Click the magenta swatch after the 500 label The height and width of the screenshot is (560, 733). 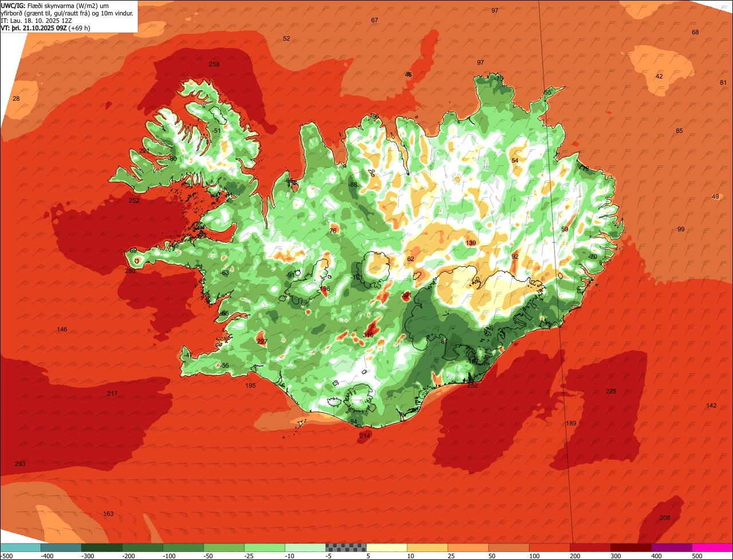click(x=712, y=547)
